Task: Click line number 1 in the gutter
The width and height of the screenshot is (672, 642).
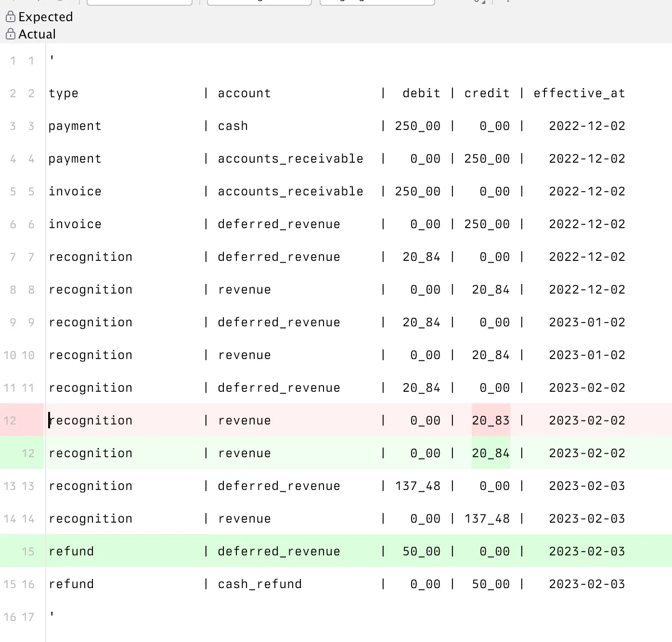Action: 13,61
